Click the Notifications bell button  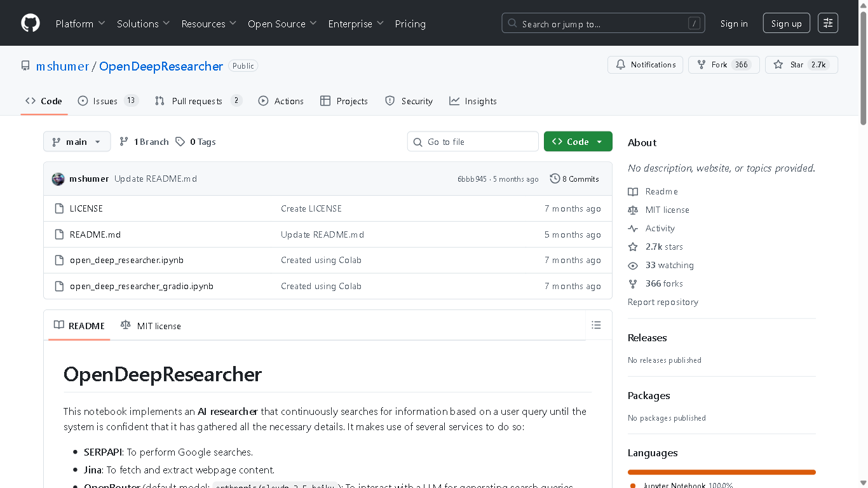[x=646, y=65]
